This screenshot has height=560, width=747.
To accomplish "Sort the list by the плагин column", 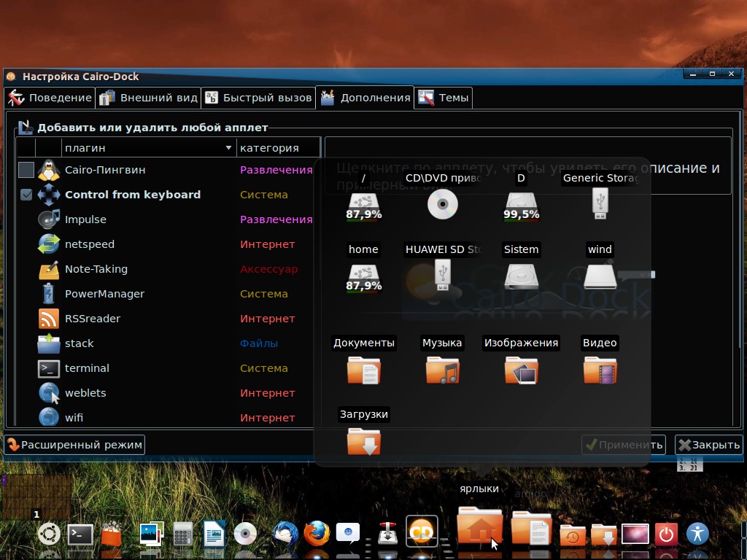I will (149, 148).
